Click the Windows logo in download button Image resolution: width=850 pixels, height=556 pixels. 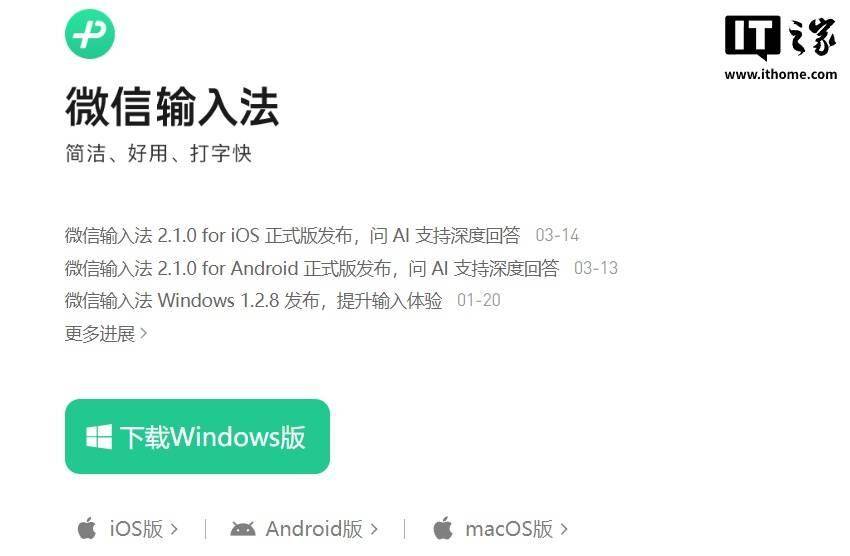[99, 437]
